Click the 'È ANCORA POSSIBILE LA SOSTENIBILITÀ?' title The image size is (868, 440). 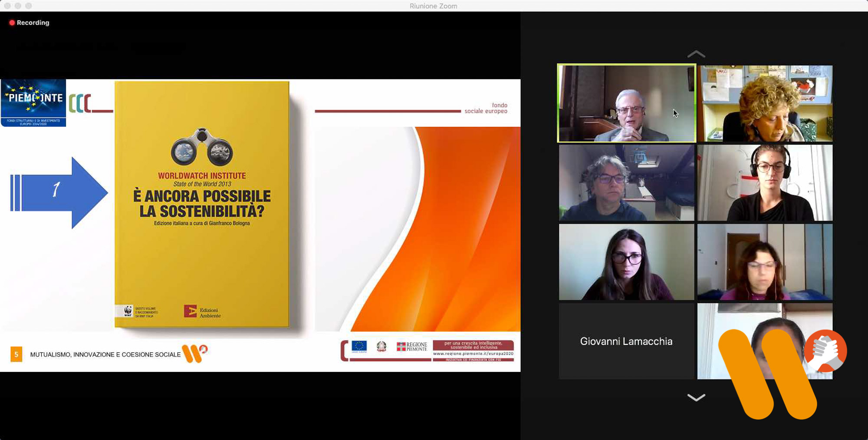pos(202,204)
